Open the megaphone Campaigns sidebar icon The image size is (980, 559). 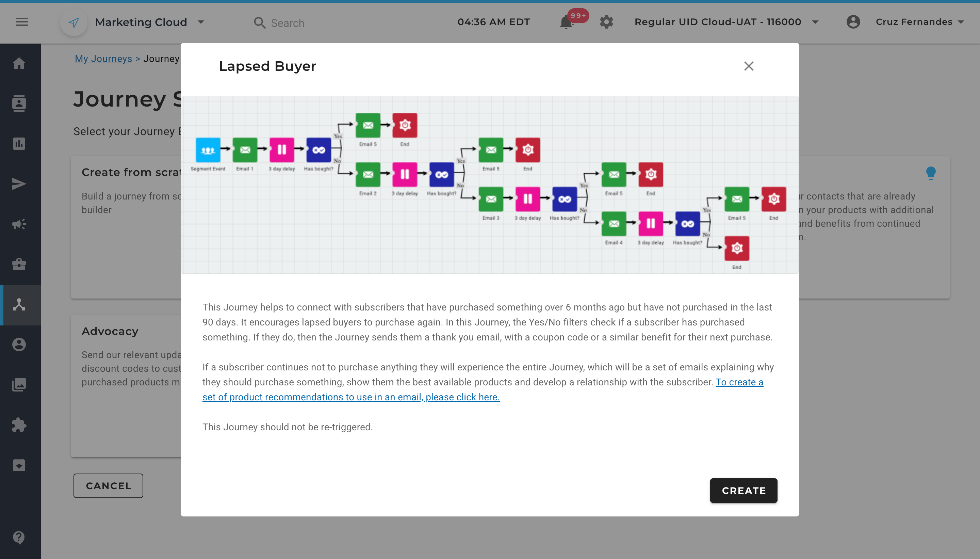(x=19, y=224)
